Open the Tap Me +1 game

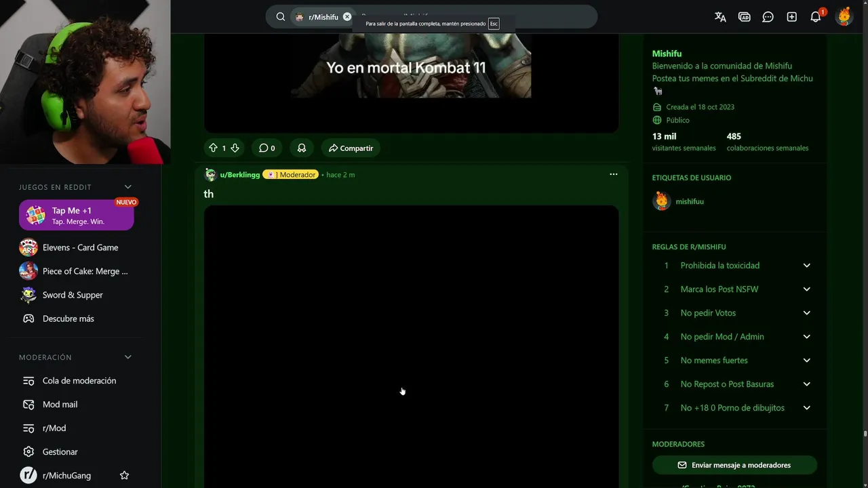[x=77, y=216]
